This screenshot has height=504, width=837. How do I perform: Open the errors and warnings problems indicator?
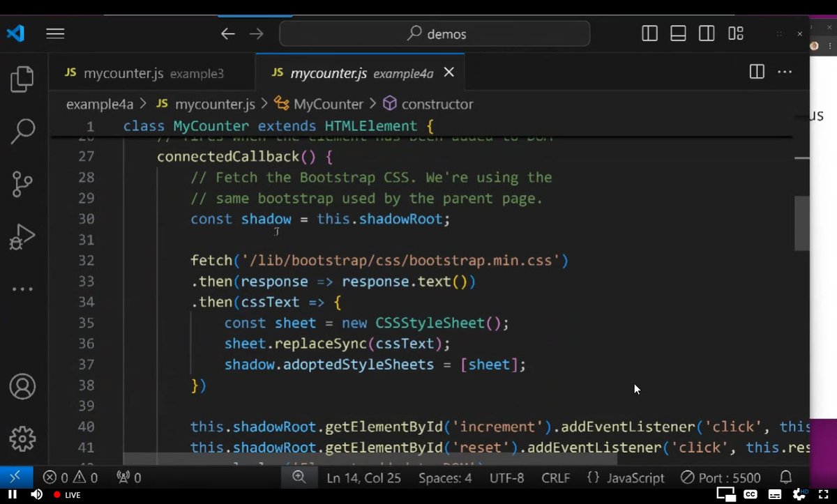pyautogui.click(x=70, y=478)
